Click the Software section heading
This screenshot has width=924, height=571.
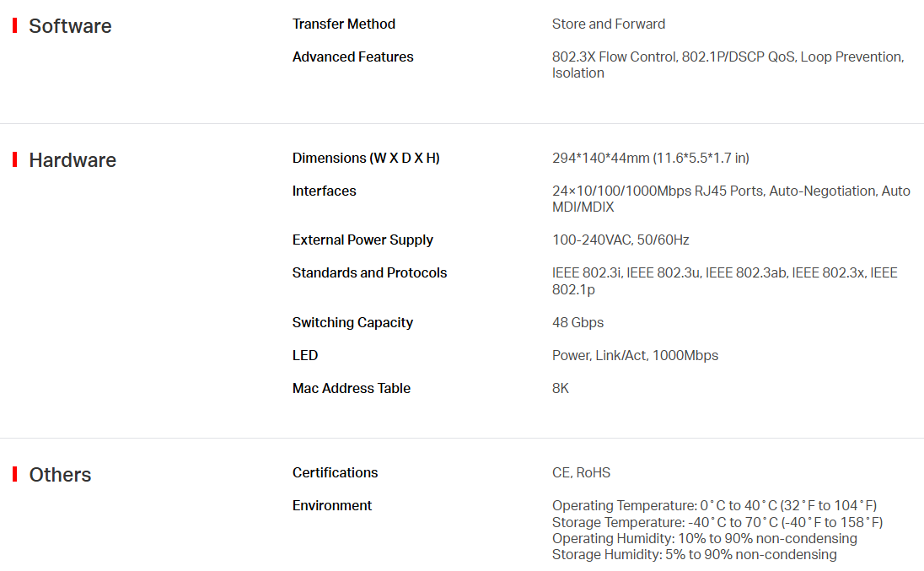(70, 26)
